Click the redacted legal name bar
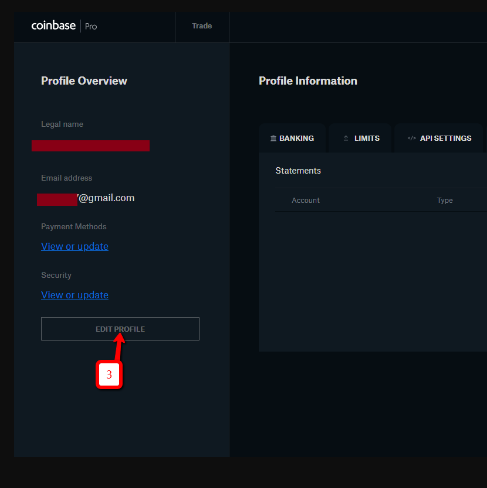Viewport: 487px width, 488px height. 91,146
